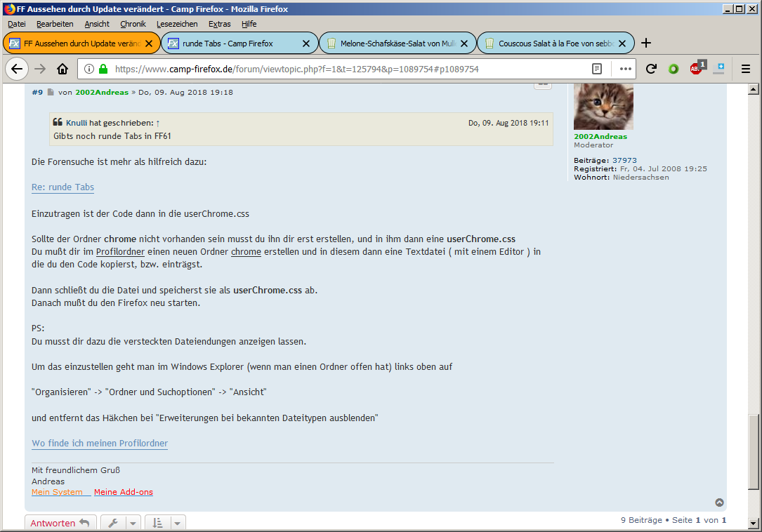Viewport: 762px width, 532px height.
Task: Click the green padlock security icon
Action: 103,69
